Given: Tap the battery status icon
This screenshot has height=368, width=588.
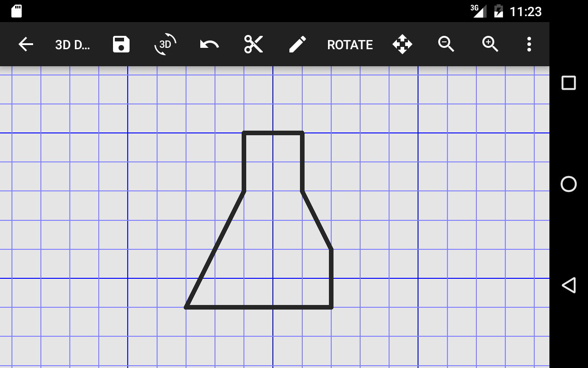Looking at the screenshot, I should [498, 11].
